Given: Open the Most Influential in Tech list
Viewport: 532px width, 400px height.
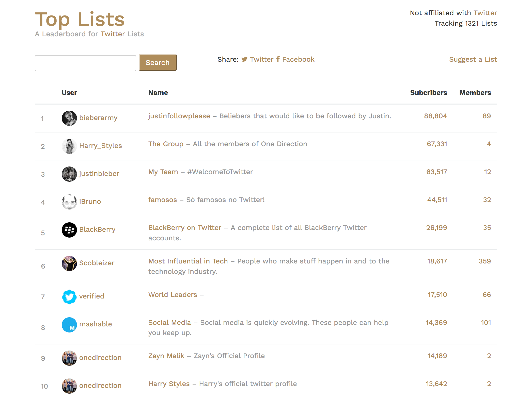Looking at the screenshot, I should click(x=188, y=261).
